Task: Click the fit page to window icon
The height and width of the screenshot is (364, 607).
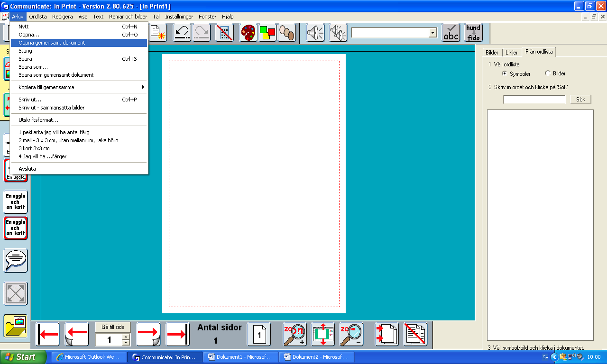Action: coord(323,334)
